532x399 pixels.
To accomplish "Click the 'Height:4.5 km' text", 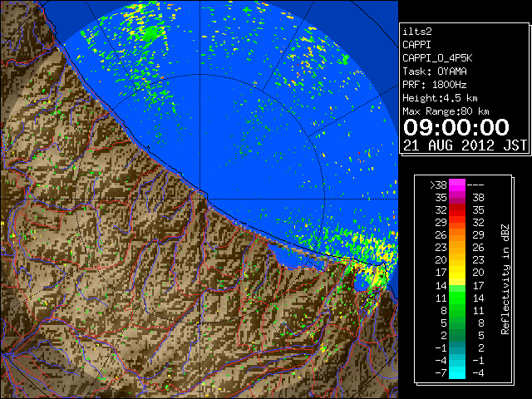I will (x=440, y=98).
